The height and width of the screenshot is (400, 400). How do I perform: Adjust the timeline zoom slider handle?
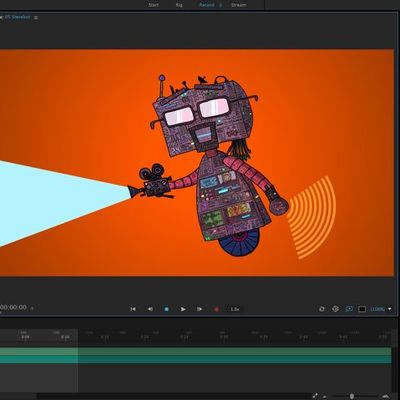click(352, 396)
